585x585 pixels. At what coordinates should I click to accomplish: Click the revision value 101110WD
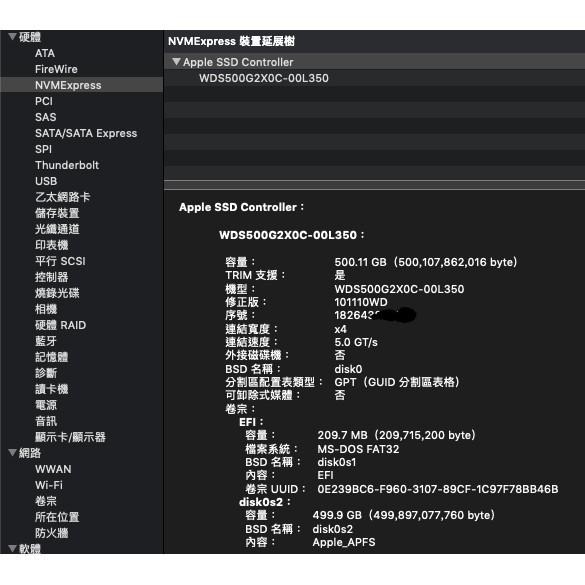(x=361, y=302)
